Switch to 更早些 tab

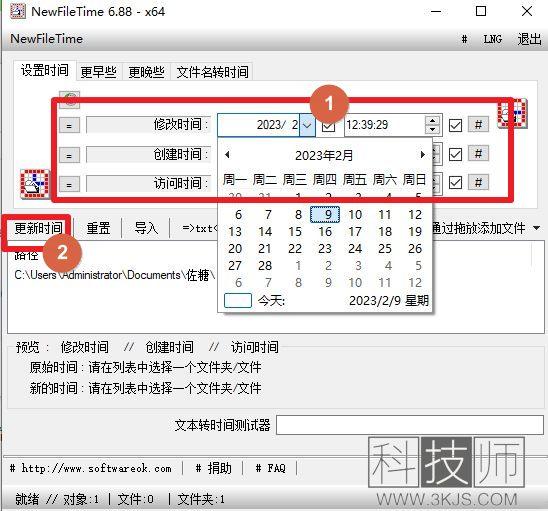[99, 72]
